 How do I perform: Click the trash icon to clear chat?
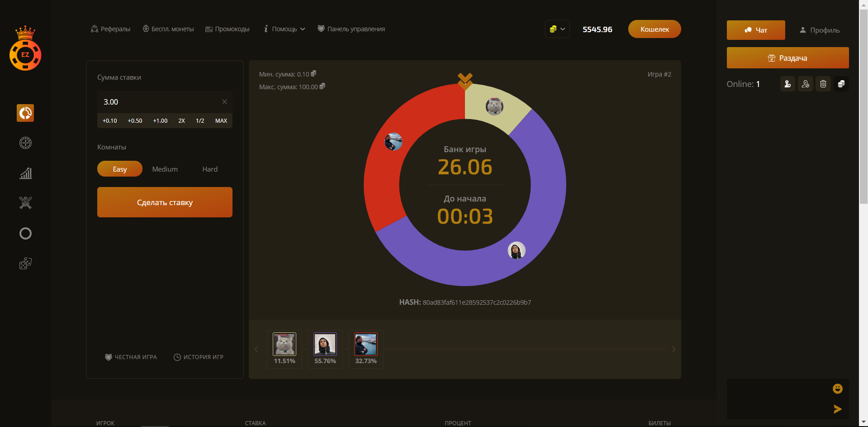pos(823,84)
